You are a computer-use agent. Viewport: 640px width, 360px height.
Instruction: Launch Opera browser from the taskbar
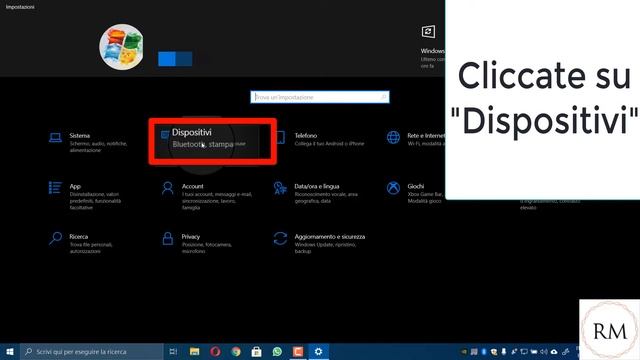(x=215, y=351)
